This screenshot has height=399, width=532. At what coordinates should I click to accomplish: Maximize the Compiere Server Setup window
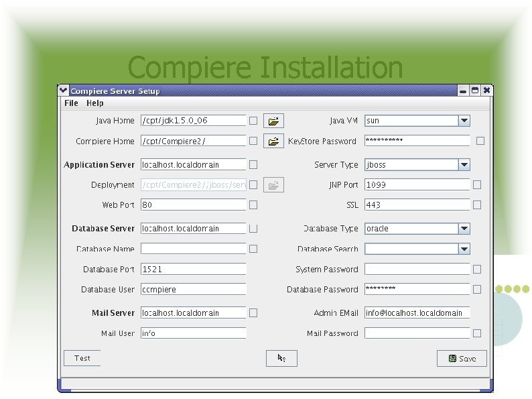pos(475,91)
